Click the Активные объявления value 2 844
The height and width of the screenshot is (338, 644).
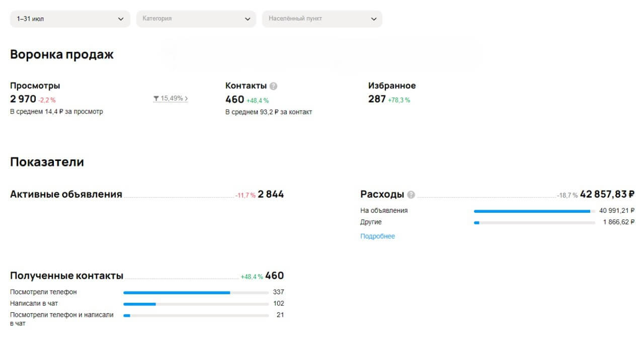tap(271, 194)
